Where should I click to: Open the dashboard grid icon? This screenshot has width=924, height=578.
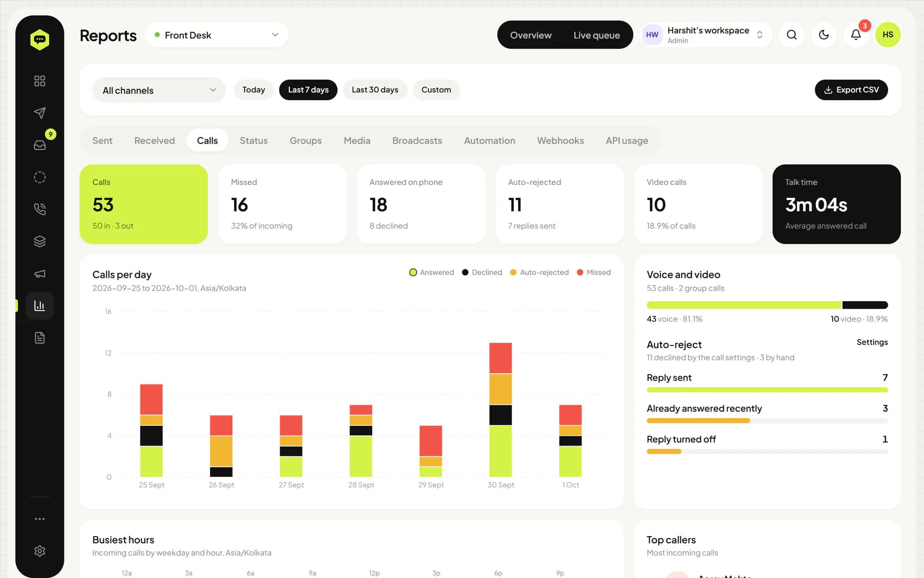39,81
